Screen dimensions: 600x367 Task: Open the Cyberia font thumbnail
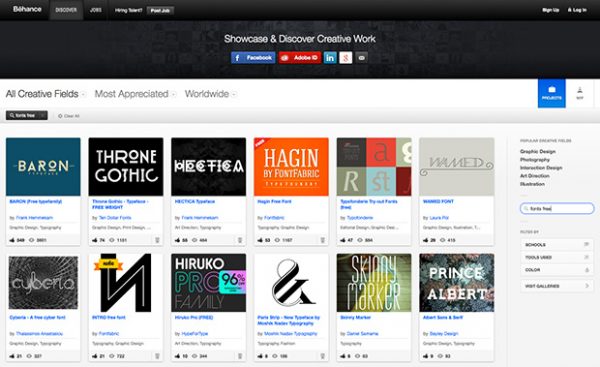43,283
